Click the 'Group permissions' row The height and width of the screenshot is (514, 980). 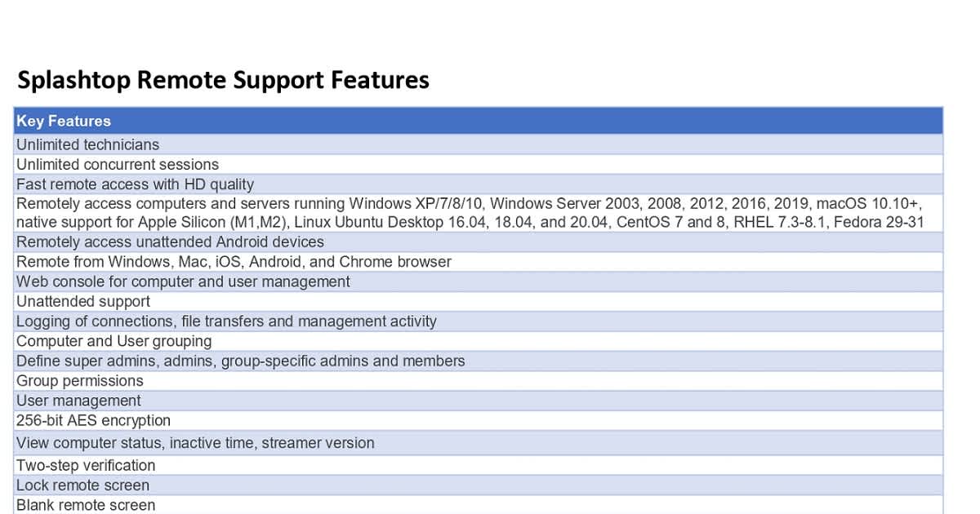[x=479, y=381]
